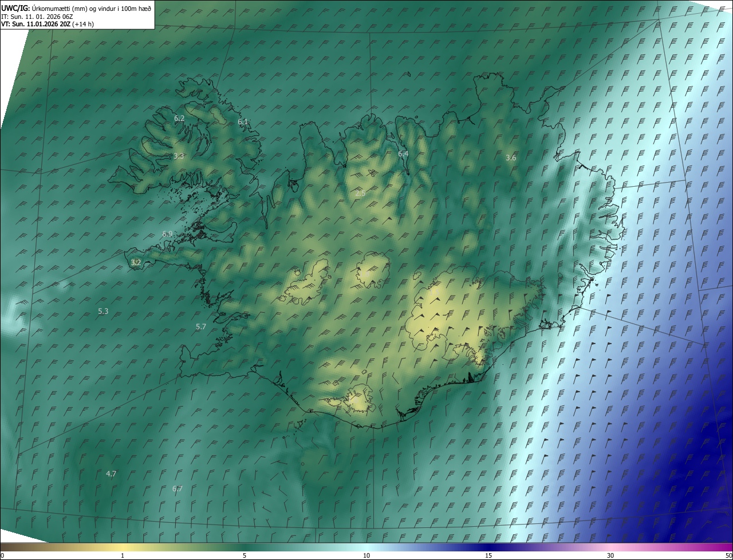This screenshot has width=733, height=560.
Task: Click the 6.7 precipitation value label
Action: pos(177,489)
